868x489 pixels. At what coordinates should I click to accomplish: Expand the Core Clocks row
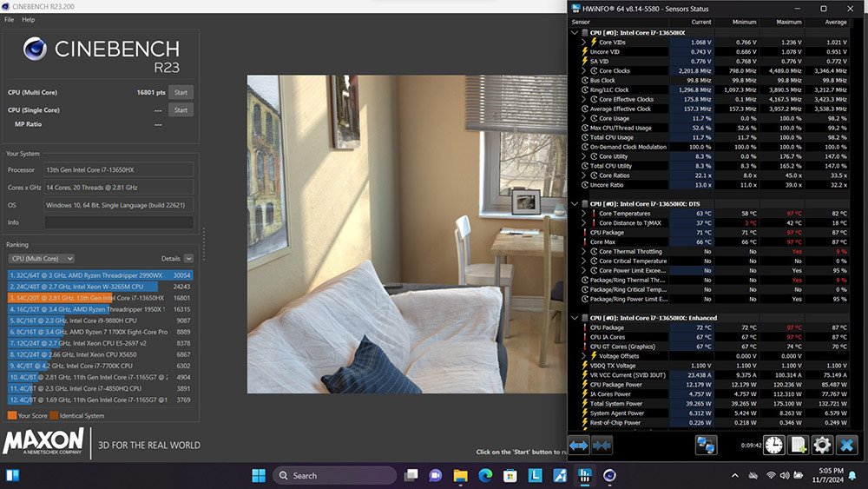pyautogui.click(x=583, y=71)
